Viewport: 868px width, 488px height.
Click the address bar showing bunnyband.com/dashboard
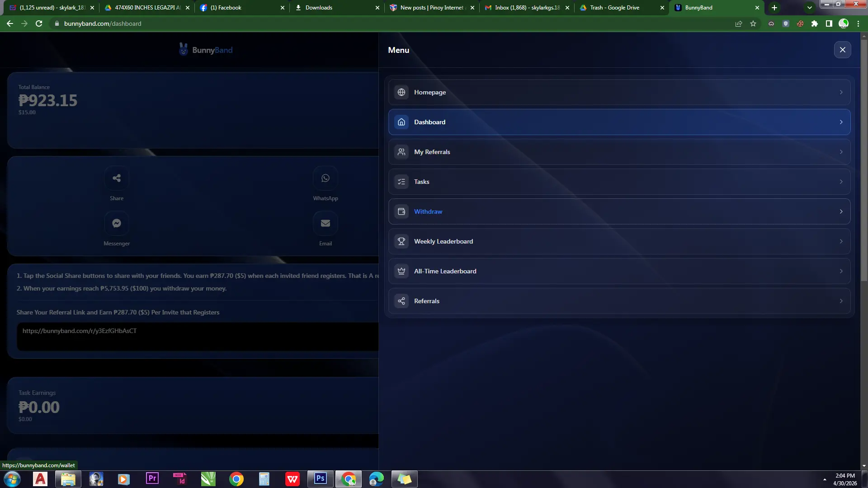pyautogui.click(x=389, y=23)
